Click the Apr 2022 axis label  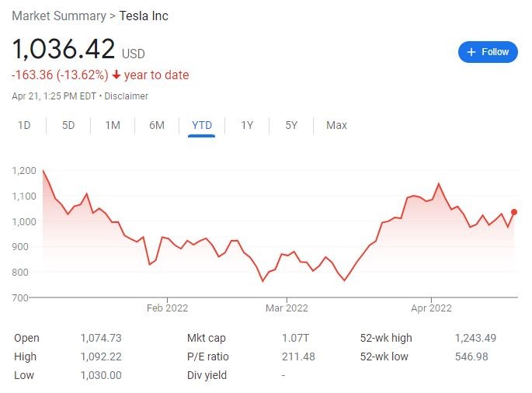click(430, 308)
